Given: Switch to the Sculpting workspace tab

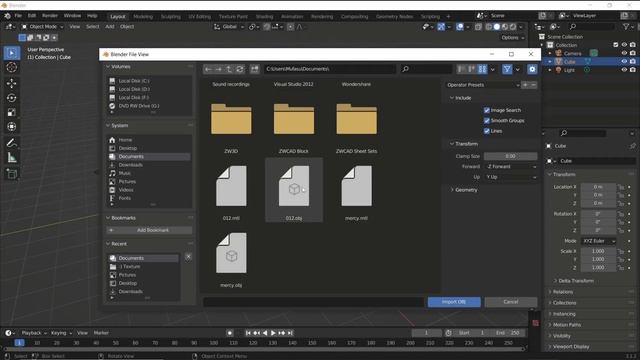Looking at the screenshot, I should (171, 17).
